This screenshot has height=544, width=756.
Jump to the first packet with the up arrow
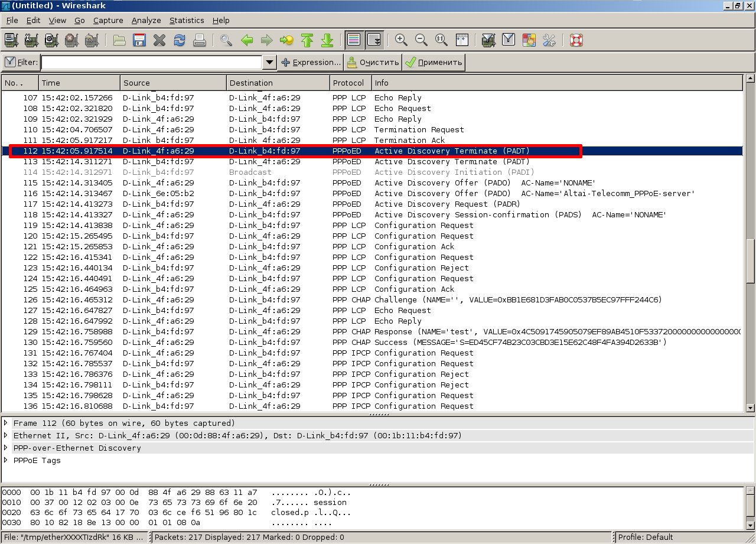tap(307, 40)
